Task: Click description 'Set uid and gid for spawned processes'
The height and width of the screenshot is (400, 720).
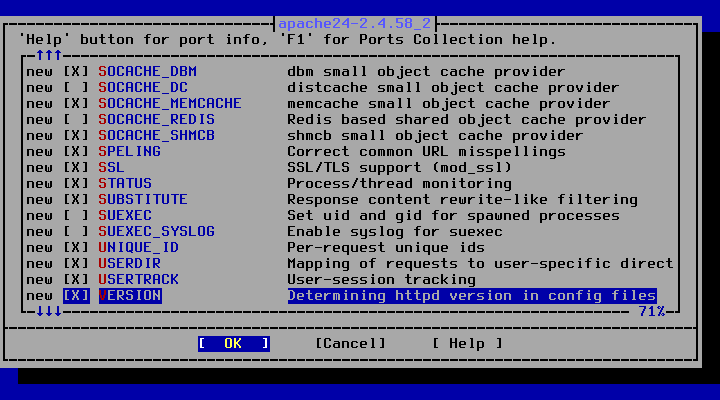Action: click(453, 216)
